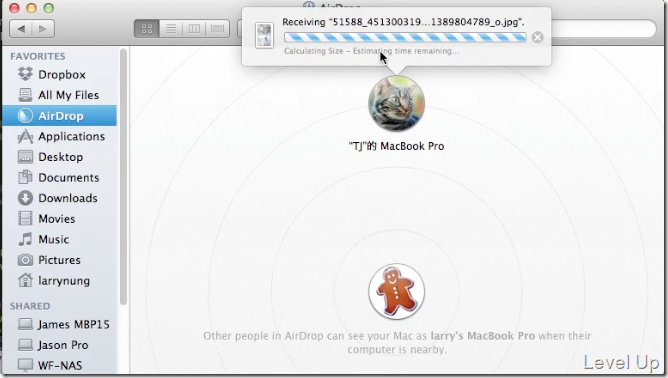The image size is (668, 378).
Task: Open the Desktop folder
Action: (x=60, y=157)
